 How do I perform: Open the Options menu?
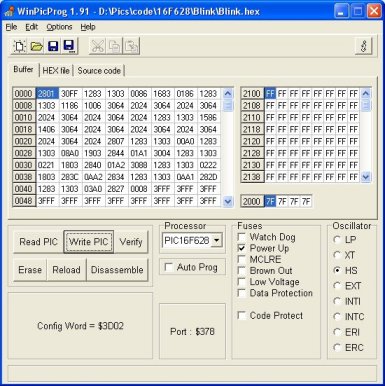click(59, 27)
